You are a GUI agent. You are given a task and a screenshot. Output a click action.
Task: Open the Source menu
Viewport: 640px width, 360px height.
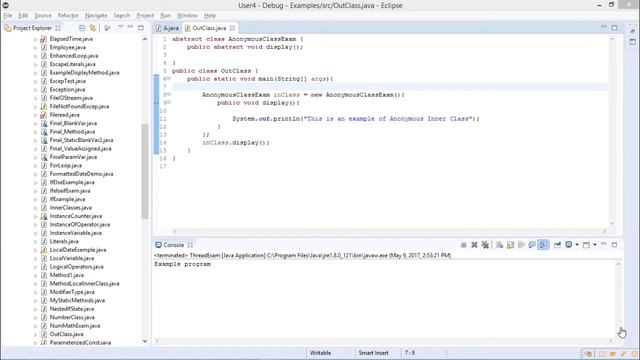43,16
